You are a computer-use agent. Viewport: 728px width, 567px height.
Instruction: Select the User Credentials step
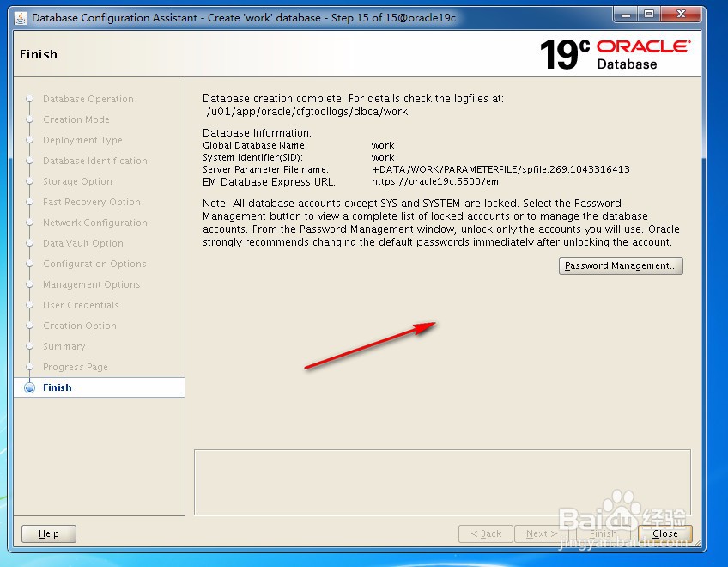tap(81, 305)
